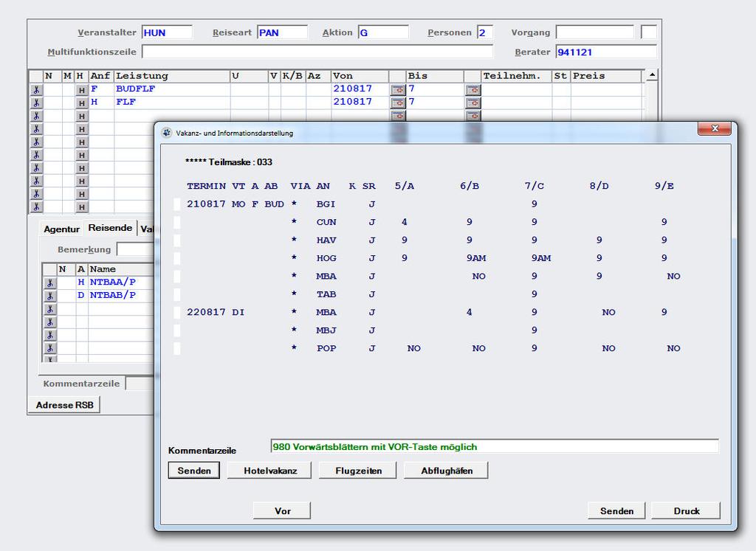
Task: Focus the Berater field showing 941121
Action: [606, 52]
